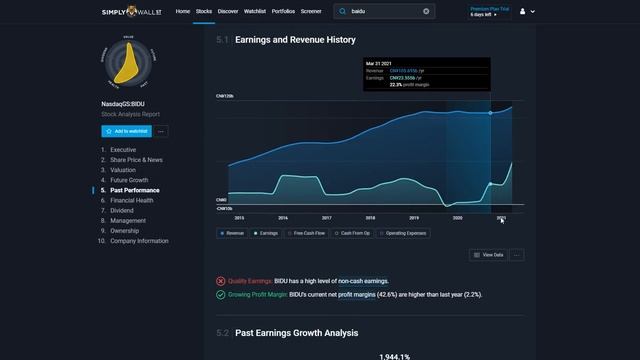Screen dimensions: 640x360
Task: Clear the baidu search text
Action: pyautogui.click(x=426, y=11)
